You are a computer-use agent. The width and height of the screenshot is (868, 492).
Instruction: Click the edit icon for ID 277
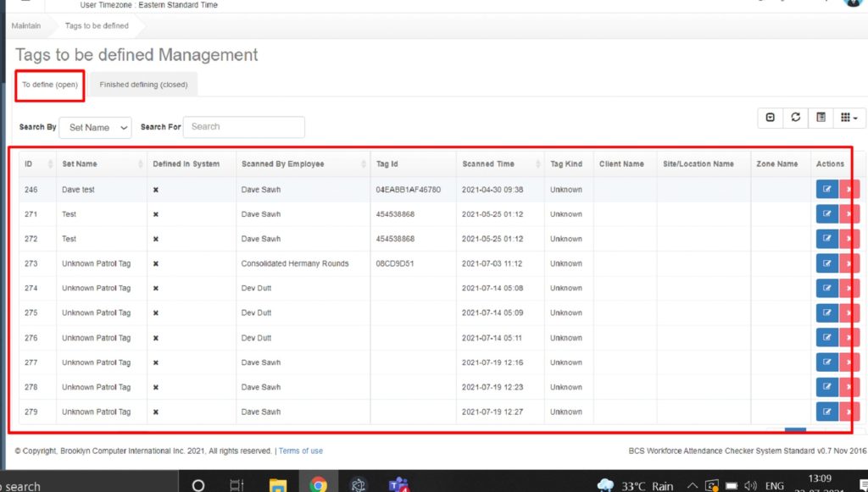coord(826,362)
